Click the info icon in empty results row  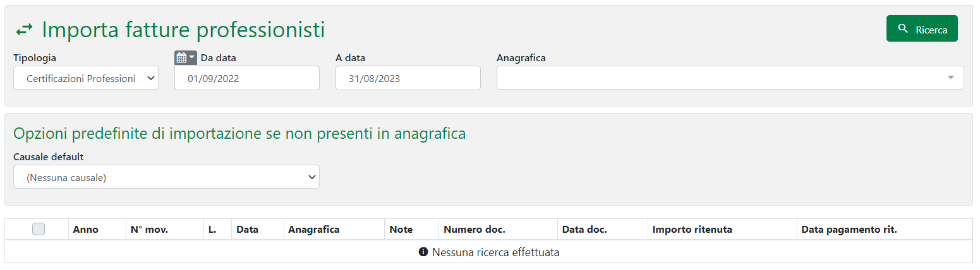coord(423,252)
